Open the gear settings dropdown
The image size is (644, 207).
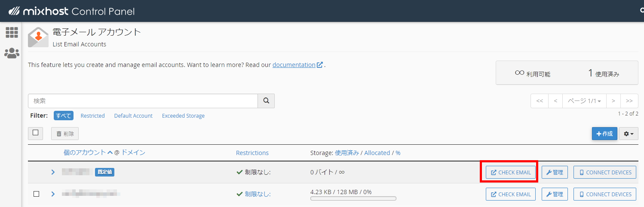[629, 134]
